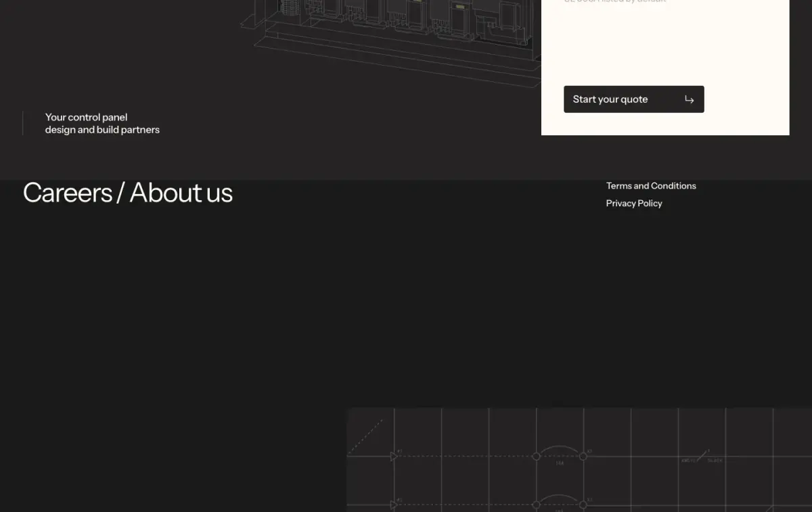Click the 'Your control panel design and build partners' text
The image size is (812, 512).
102,123
